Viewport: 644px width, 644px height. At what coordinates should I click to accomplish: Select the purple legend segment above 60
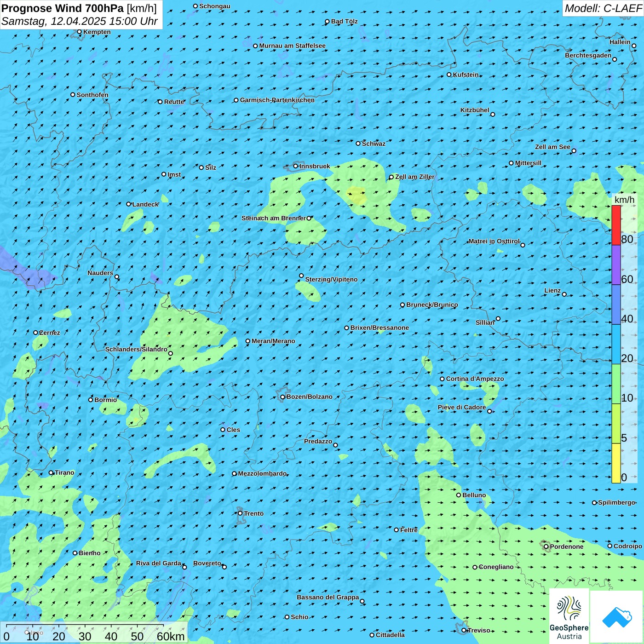(x=616, y=265)
